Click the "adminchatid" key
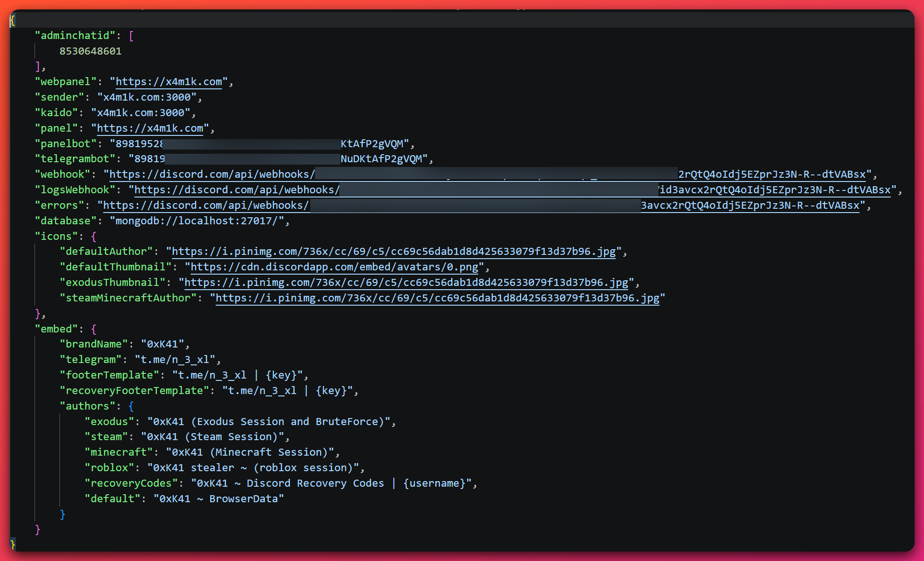The image size is (924, 561). coord(75,36)
